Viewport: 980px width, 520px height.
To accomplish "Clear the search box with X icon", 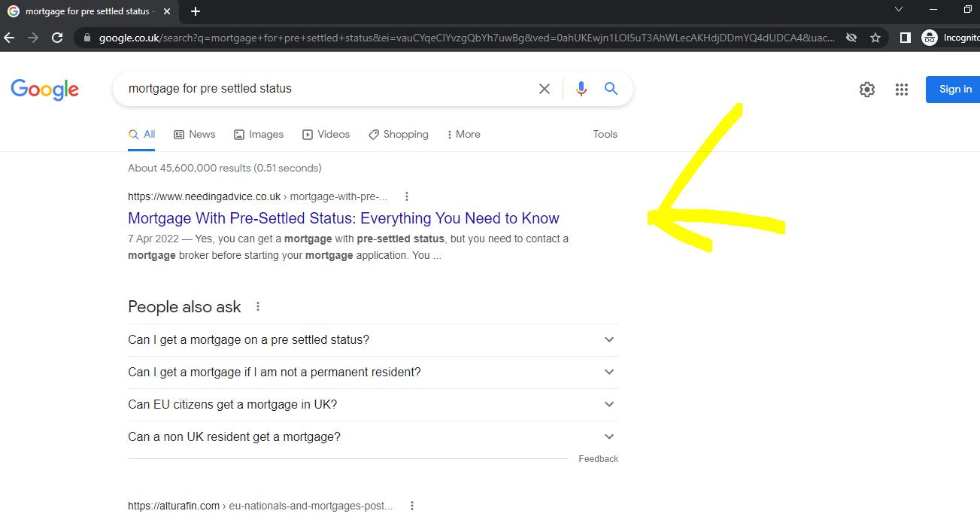I will click(x=545, y=89).
